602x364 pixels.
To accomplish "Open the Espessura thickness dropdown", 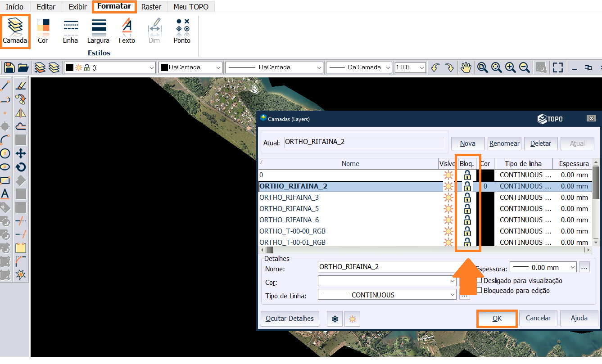I will click(572, 267).
